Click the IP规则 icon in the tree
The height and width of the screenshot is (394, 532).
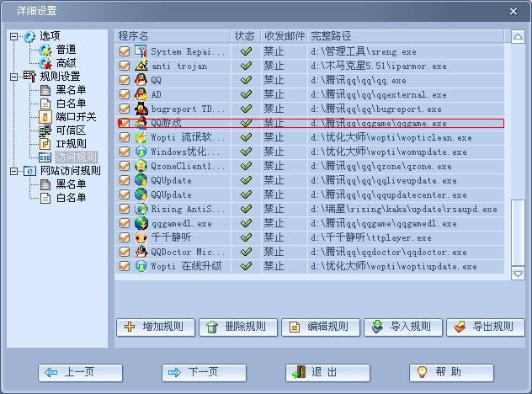[45, 144]
